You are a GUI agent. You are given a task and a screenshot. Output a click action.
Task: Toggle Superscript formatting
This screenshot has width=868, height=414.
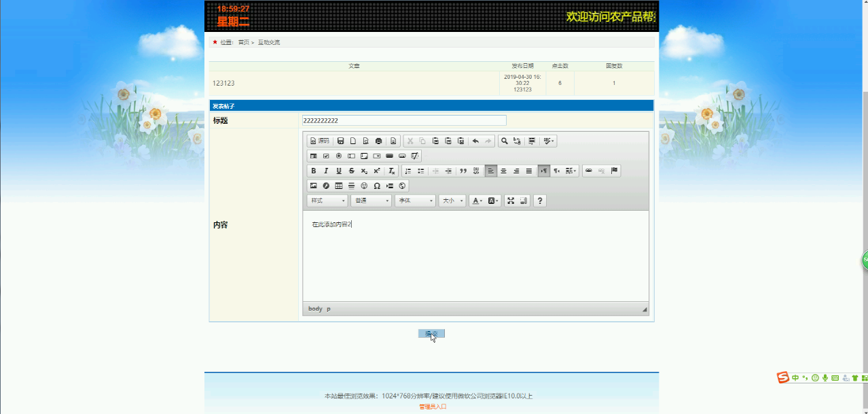tap(377, 171)
